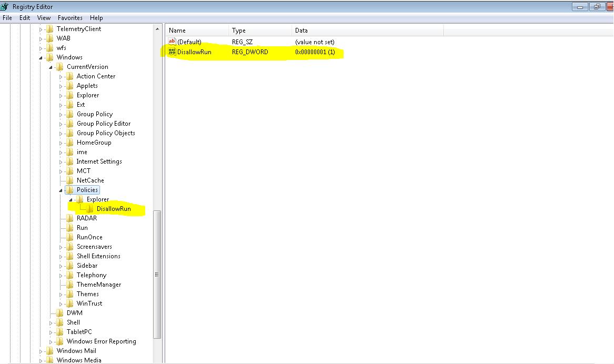Restore down the Registry Editor window

(597, 7)
